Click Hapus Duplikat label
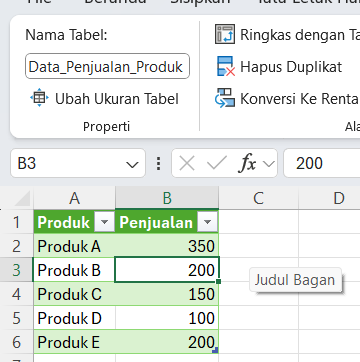The width and height of the screenshot is (360, 362). click(291, 67)
